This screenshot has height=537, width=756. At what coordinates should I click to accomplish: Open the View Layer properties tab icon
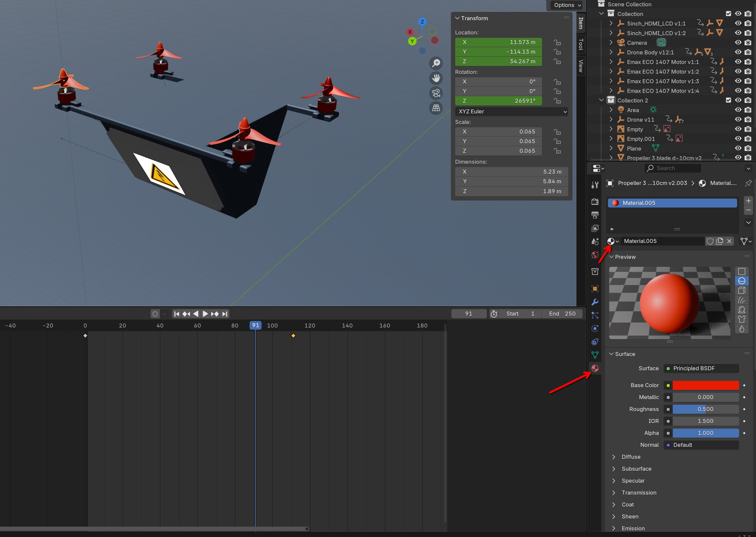point(595,228)
